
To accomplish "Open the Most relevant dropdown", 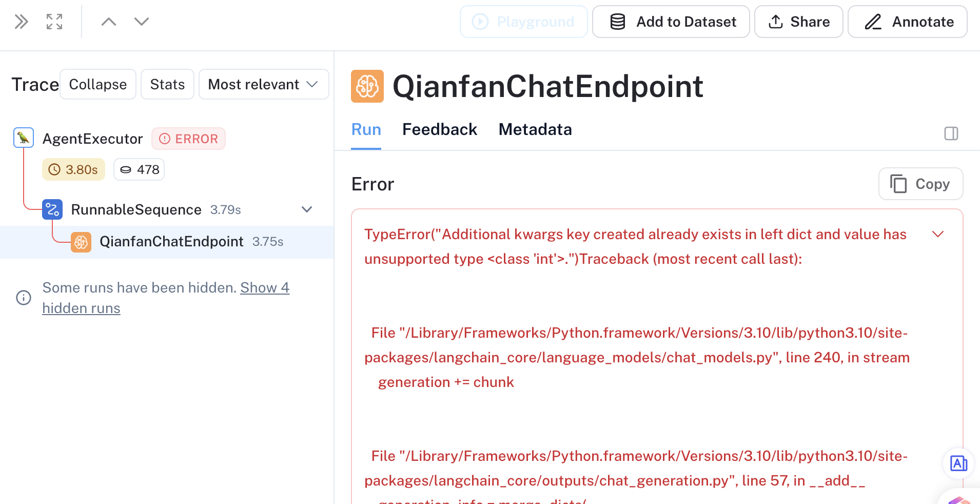I will tap(264, 84).
